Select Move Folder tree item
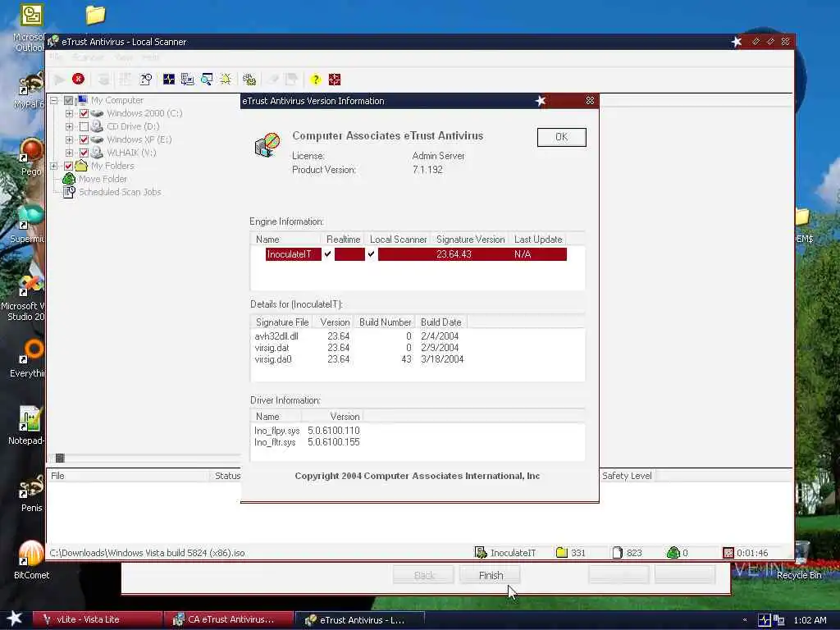This screenshot has width=840, height=630. pos(103,179)
